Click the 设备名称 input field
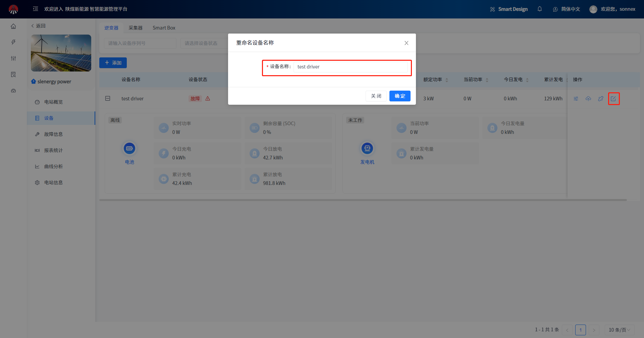This screenshot has height=338, width=644. [x=351, y=67]
